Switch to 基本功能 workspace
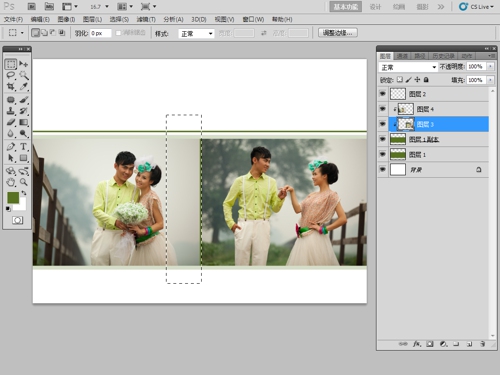This screenshot has width=500, height=375. (346, 7)
